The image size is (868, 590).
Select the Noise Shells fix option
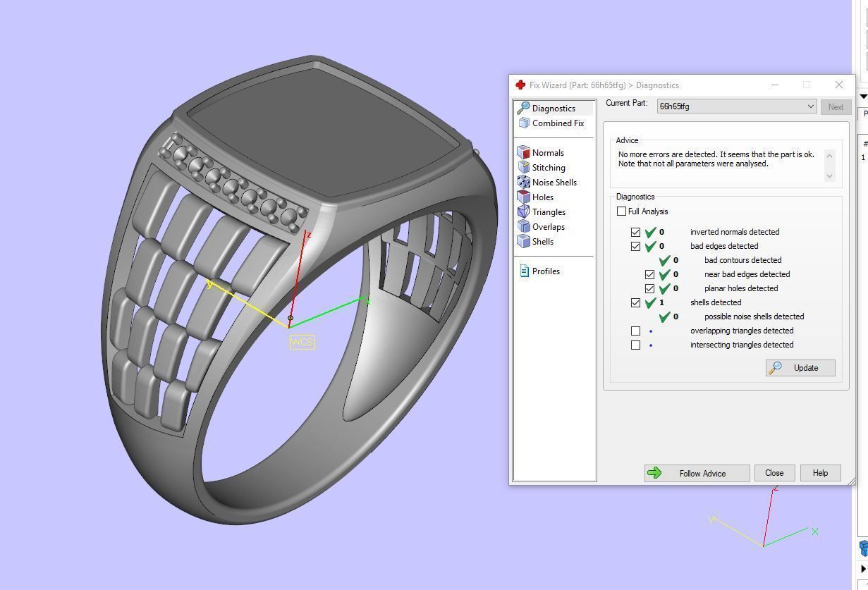554,182
